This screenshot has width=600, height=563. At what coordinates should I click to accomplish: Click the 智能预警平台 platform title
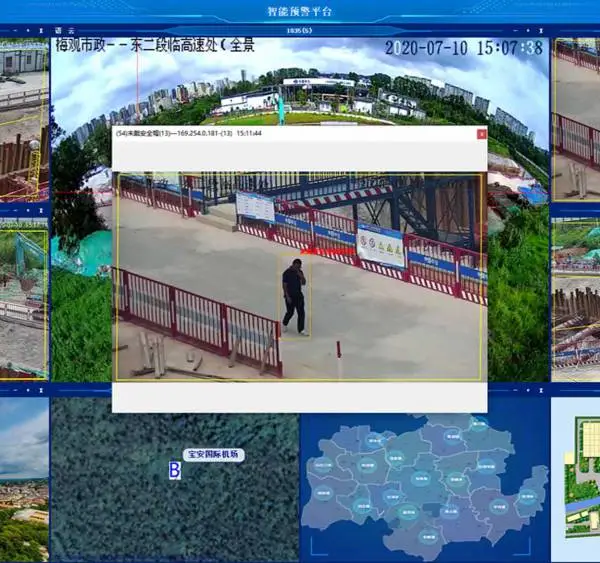(x=299, y=11)
